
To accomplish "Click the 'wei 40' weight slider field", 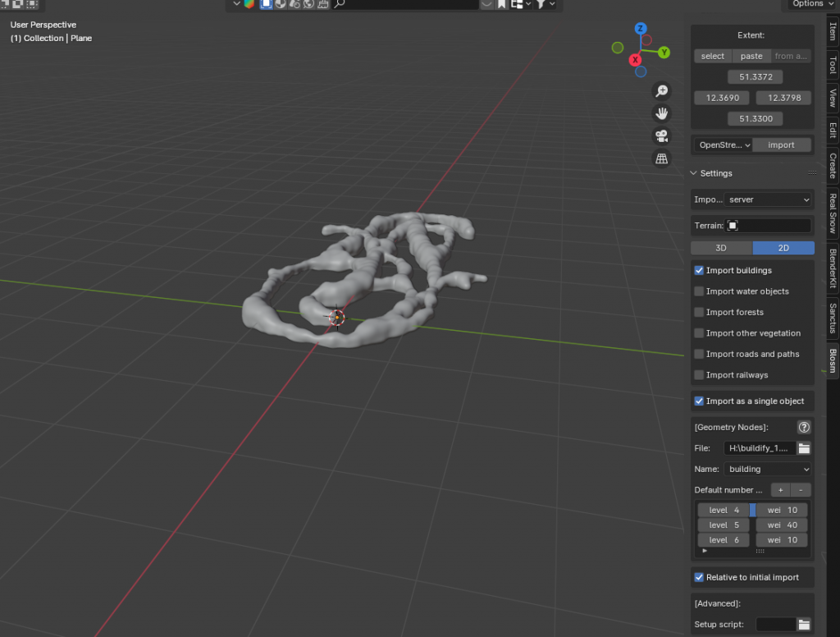I will [x=782, y=525].
